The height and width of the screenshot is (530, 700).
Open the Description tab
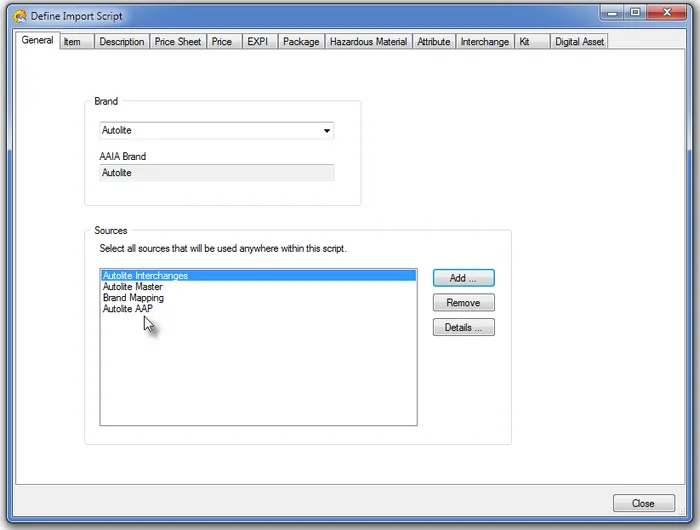[121, 42]
